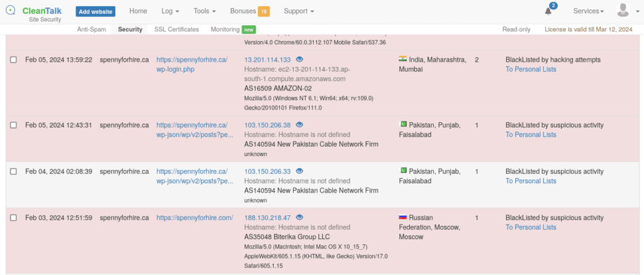This screenshot has height=275, width=644.
Task: Click Pakistan flag in the 12:43:31 row
Action: (x=402, y=125)
